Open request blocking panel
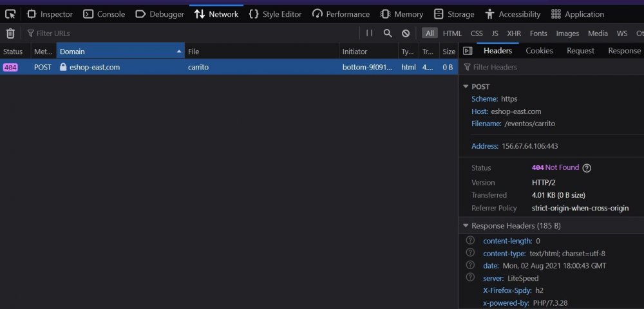Image resolution: width=644 pixels, height=309 pixels. (x=405, y=33)
